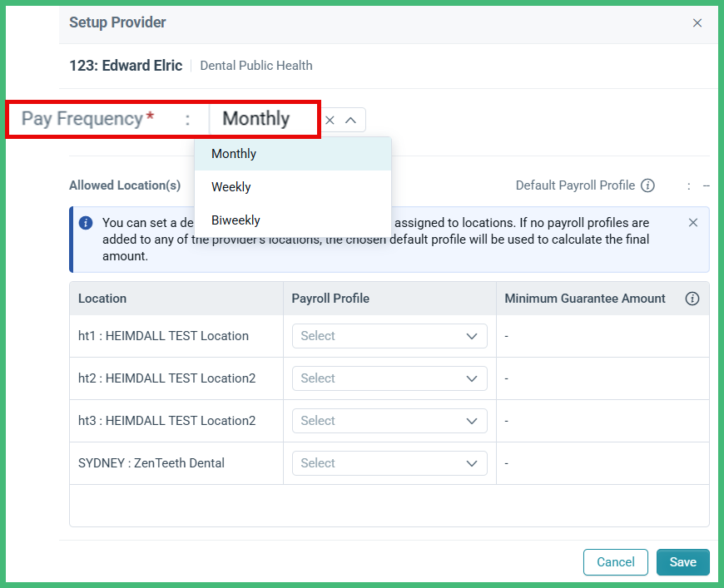Click the Minimum Guarantee Amount info icon
The width and height of the screenshot is (724, 588).
point(692,299)
